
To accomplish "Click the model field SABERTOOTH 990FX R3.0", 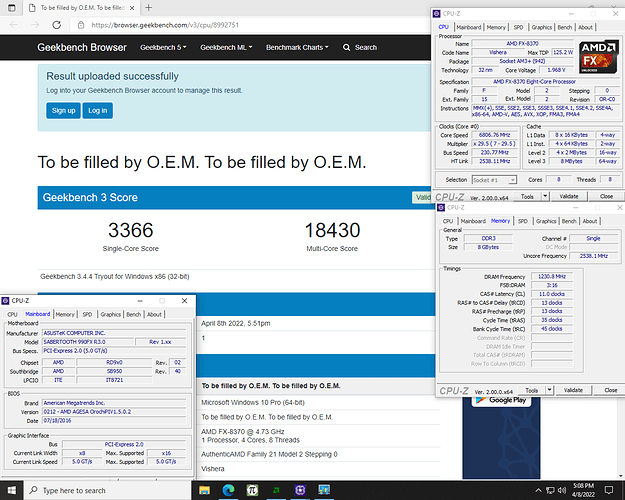I will pyautogui.click(x=88, y=342).
